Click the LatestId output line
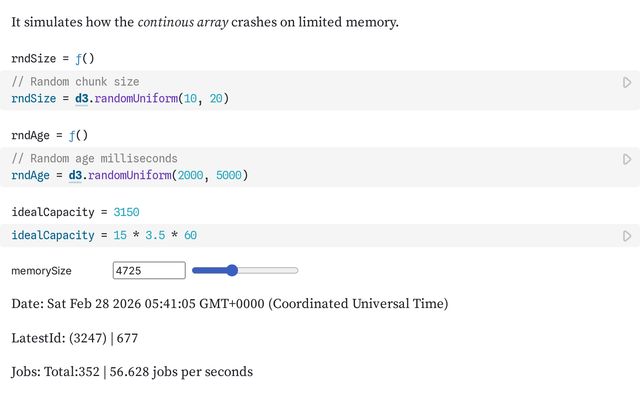Viewport: 640px width, 400px height. coord(74,338)
